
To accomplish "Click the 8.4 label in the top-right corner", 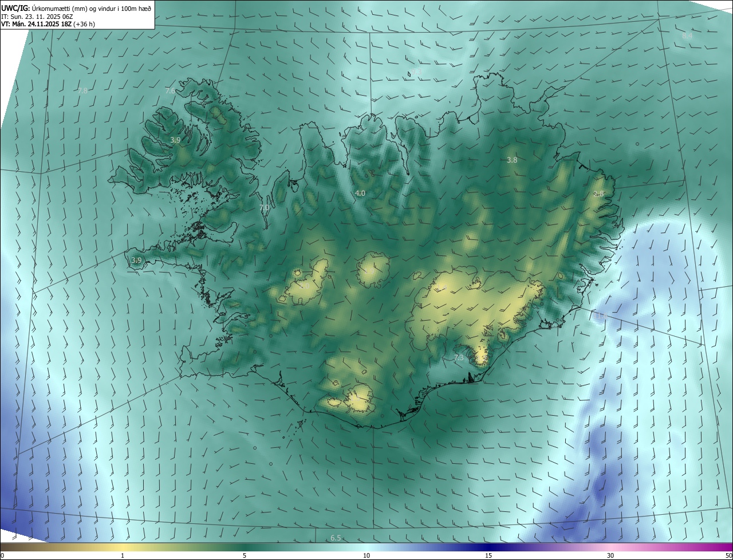I will 687,36.
